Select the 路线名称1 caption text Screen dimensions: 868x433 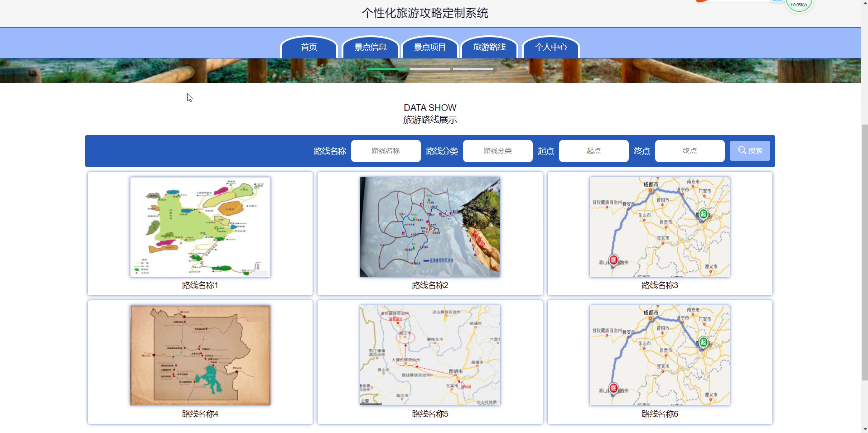tap(200, 285)
